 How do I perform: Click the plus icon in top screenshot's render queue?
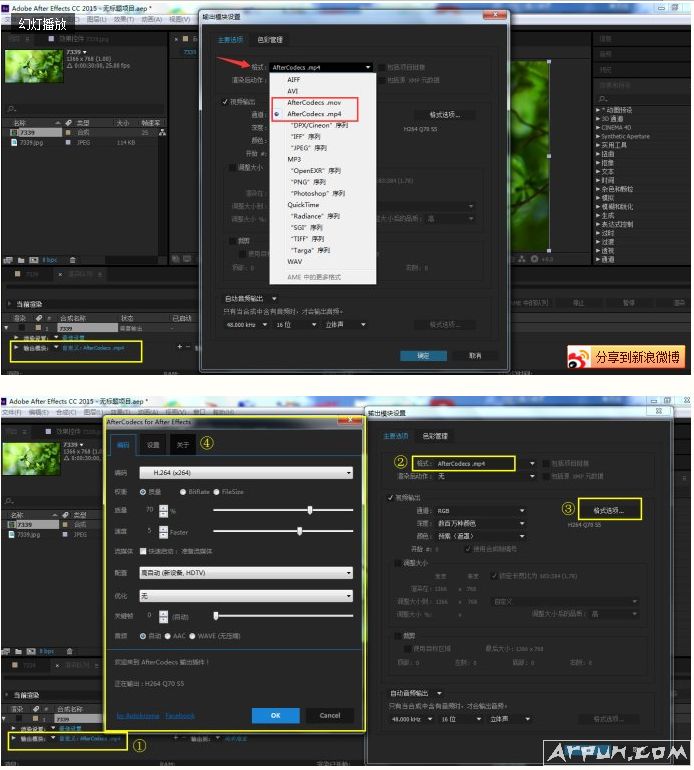(x=180, y=347)
